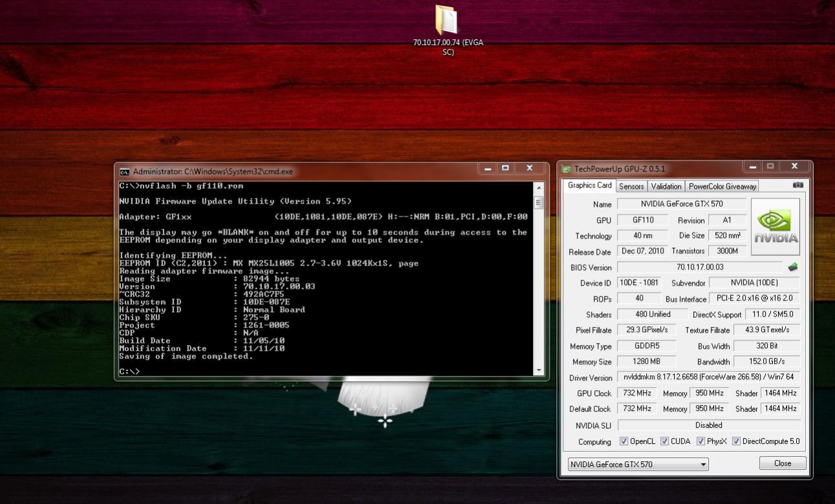Click the Technology field showing 40 nm
This screenshot has height=504, width=835.
[642, 236]
